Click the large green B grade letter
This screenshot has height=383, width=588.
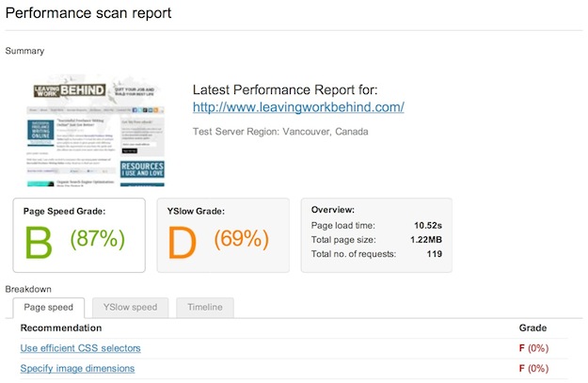tap(40, 242)
